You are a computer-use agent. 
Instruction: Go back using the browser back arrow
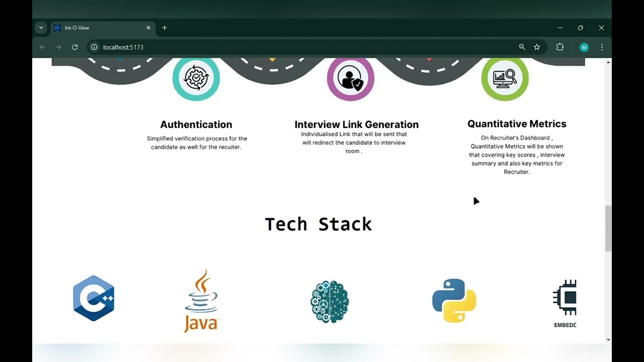[x=42, y=47]
